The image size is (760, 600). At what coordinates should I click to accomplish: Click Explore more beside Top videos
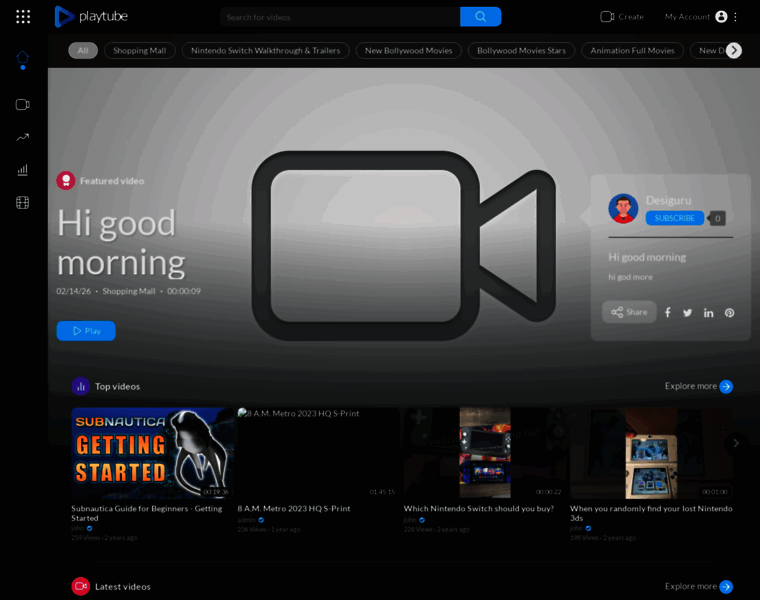pyautogui.click(x=698, y=386)
